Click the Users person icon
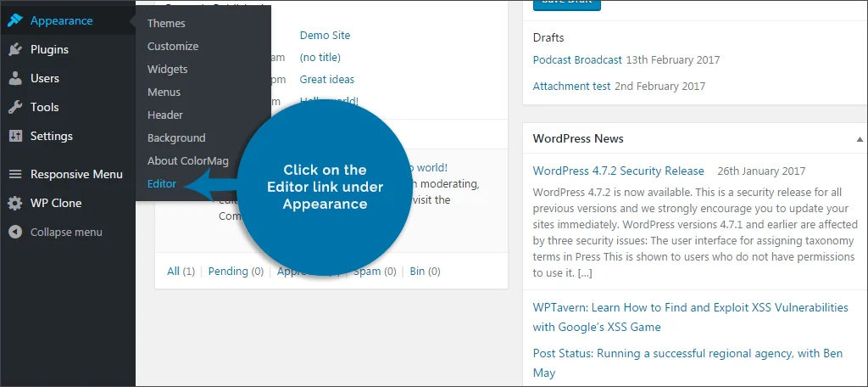This screenshot has width=868, height=387. (15, 78)
